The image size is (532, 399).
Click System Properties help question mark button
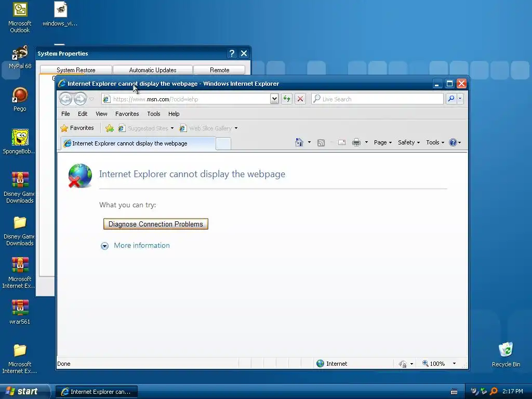click(x=232, y=54)
